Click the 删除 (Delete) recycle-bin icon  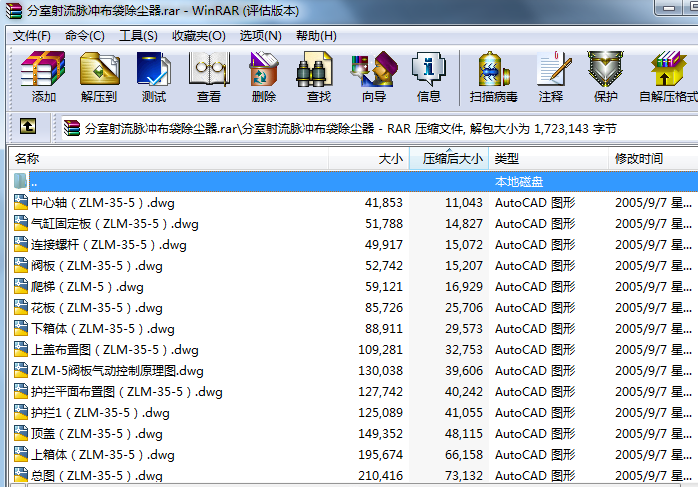(264, 69)
